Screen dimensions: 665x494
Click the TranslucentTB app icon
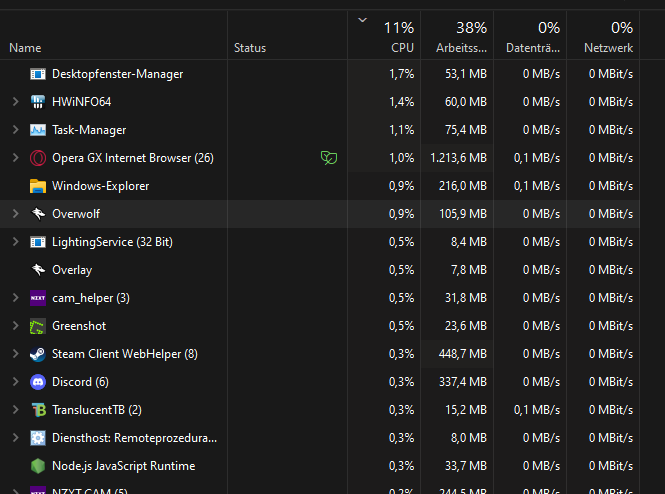(x=39, y=410)
